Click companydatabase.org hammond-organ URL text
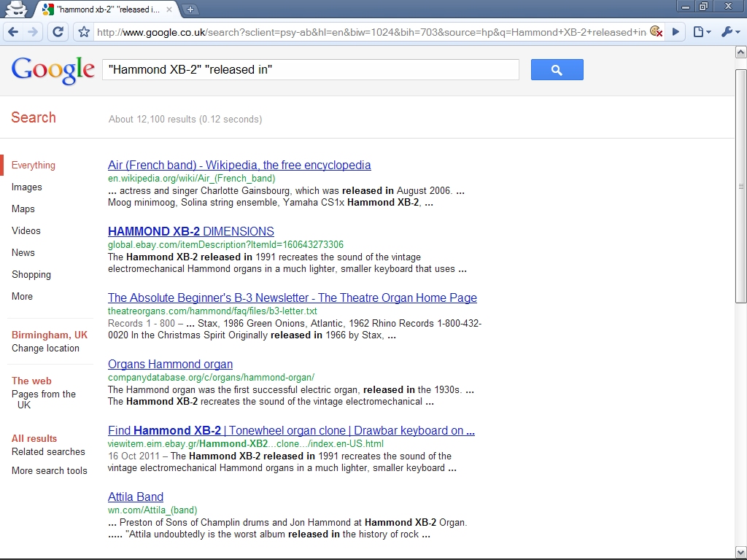The height and width of the screenshot is (560, 747). [211, 377]
